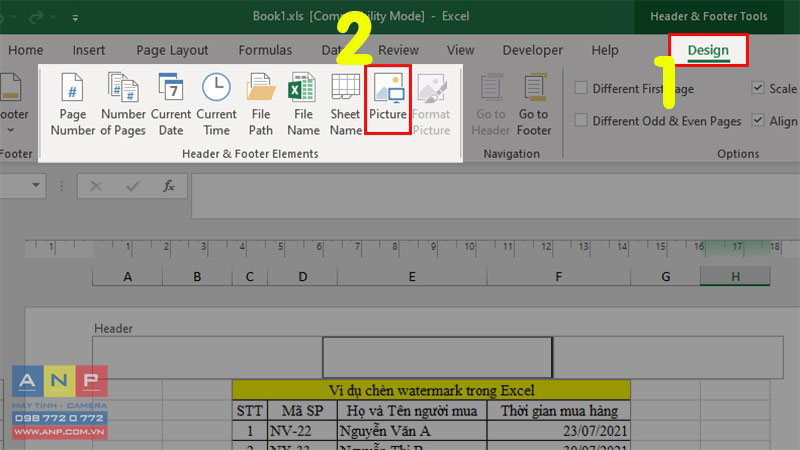Insert Current Date element
Viewport: 800px width, 450px height.
[171, 104]
